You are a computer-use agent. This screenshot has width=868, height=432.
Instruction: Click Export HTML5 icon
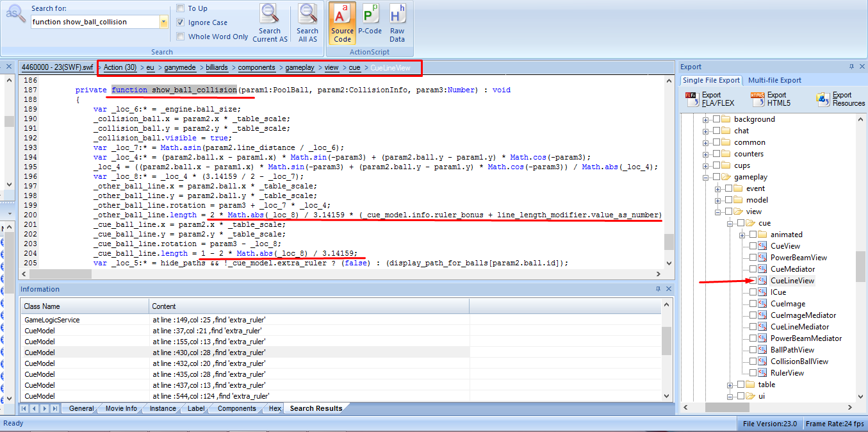pos(758,99)
